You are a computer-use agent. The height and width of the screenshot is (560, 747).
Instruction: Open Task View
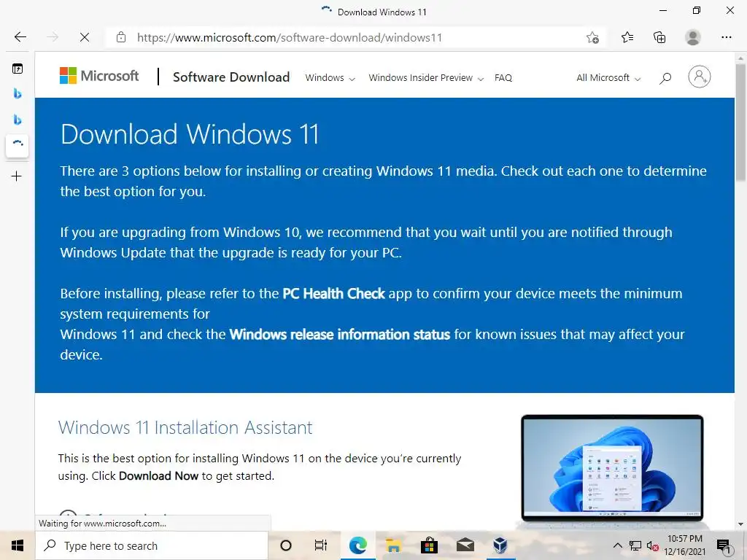coord(321,545)
